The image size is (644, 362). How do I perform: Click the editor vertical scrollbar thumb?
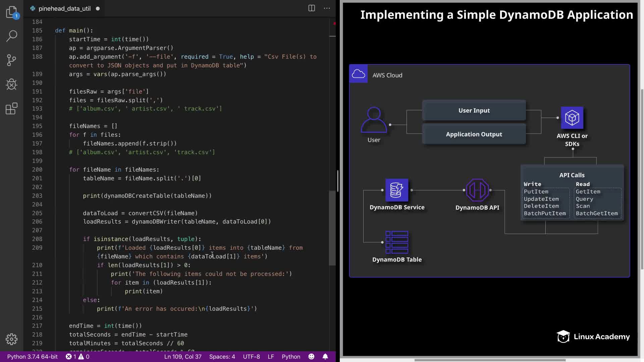[x=332, y=228]
